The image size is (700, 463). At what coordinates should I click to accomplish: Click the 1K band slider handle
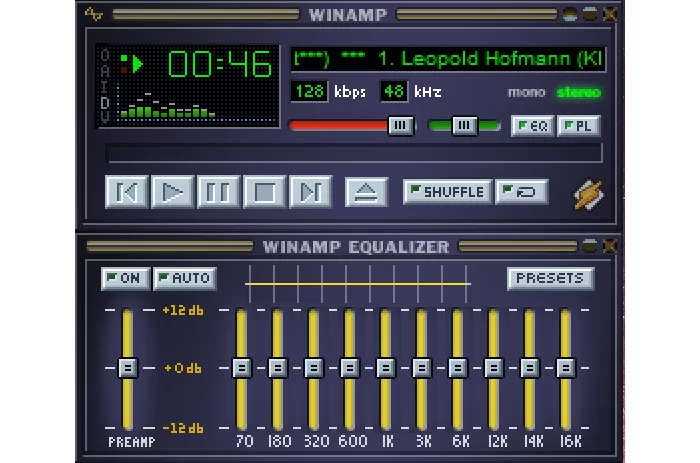tap(386, 368)
